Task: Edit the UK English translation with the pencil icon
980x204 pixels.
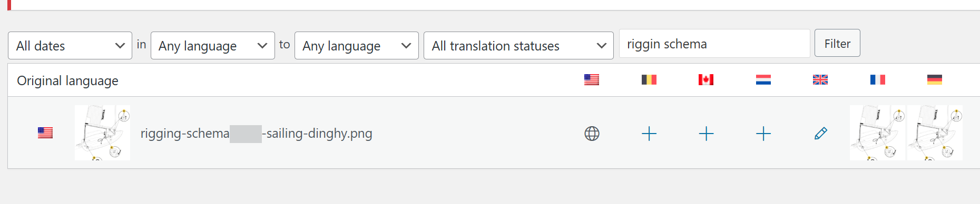Action: (x=820, y=134)
